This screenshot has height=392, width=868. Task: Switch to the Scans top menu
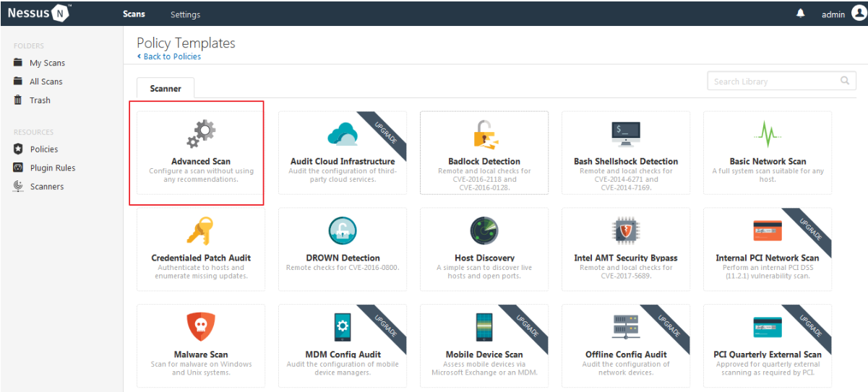click(x=134, y=14)
